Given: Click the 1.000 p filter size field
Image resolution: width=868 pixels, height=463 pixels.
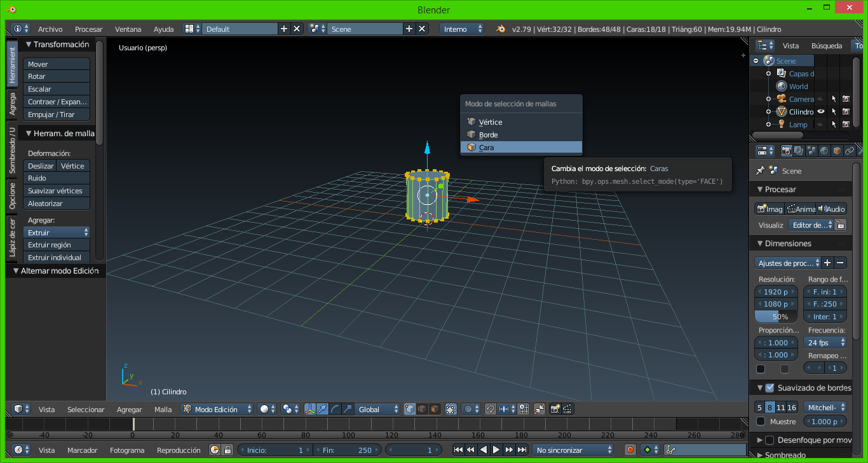Looking at the screenshot, I should (825, 421).
